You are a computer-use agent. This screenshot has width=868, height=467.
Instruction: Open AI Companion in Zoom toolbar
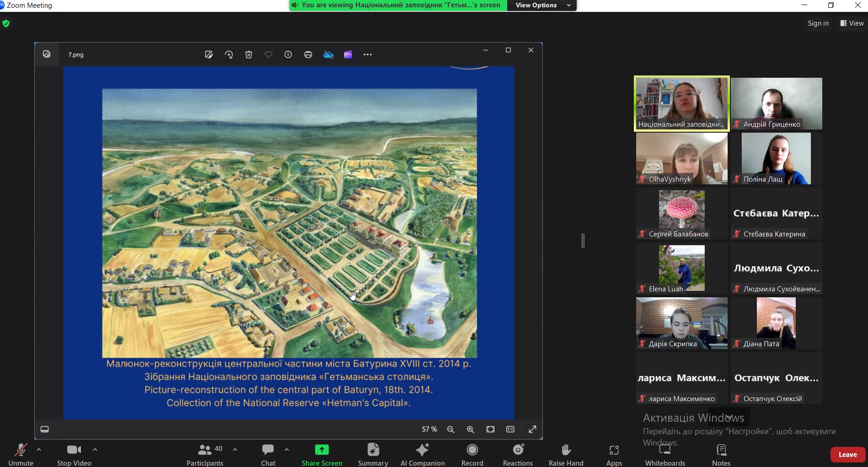pyautogui.click(x=423, y=455)
